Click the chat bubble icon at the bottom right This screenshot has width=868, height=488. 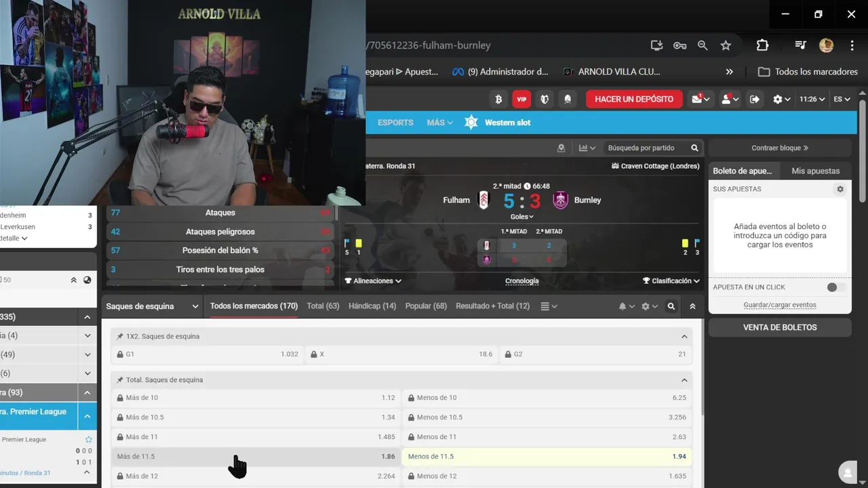(847, 472)
